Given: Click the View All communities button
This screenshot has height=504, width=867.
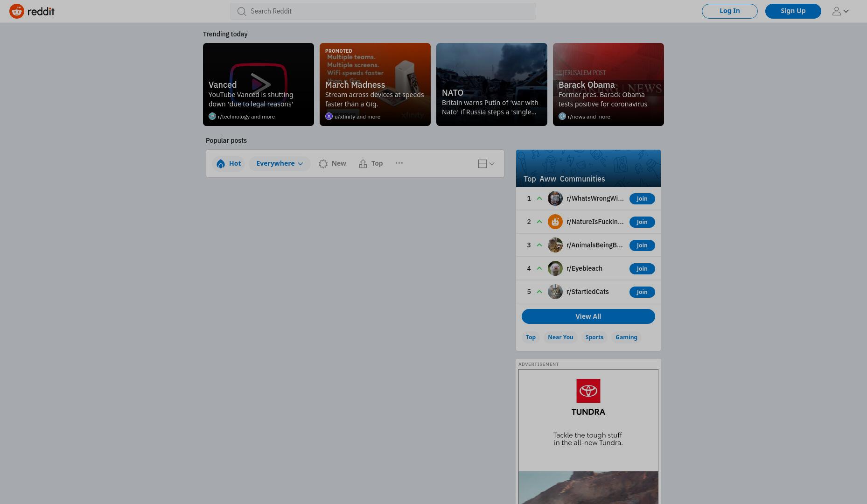Looking at the screenshot, I should [588, 316].
